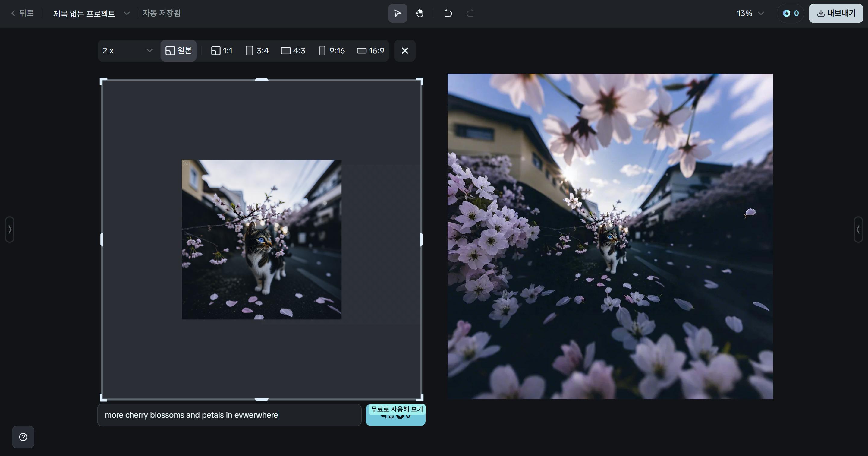868x456 pixels.
Task: Click the 내보내기 export button
Action: click(x=835, y=13)
